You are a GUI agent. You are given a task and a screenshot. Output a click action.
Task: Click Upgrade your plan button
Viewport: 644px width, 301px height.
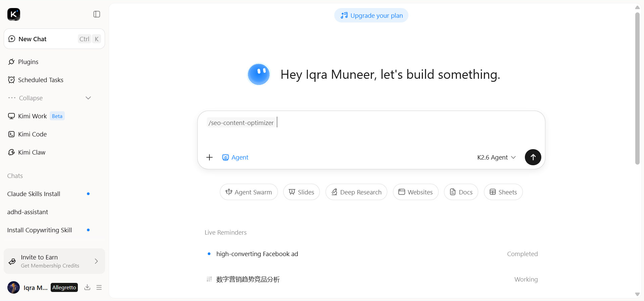[371, 15]
